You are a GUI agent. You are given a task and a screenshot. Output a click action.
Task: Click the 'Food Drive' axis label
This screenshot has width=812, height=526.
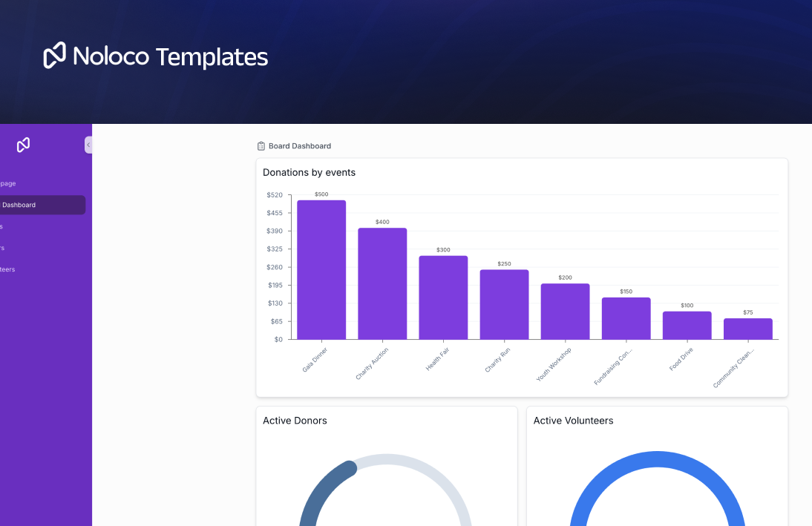pyautogui.click(x=681, y=359)
